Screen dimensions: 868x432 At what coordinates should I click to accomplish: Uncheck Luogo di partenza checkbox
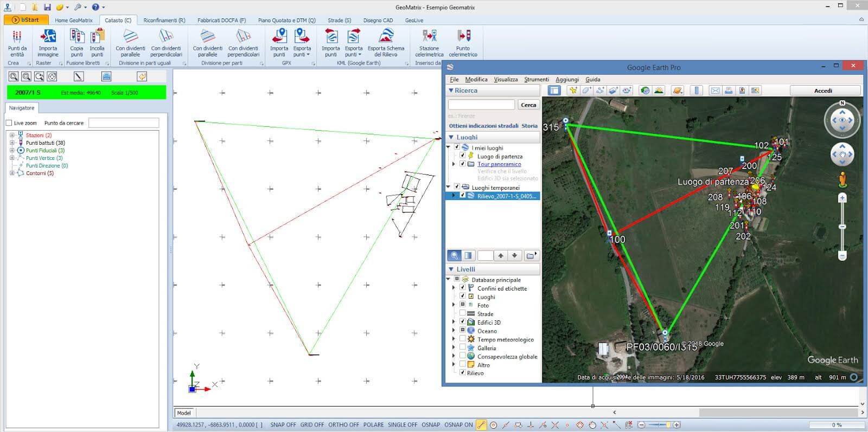(463, 156)
